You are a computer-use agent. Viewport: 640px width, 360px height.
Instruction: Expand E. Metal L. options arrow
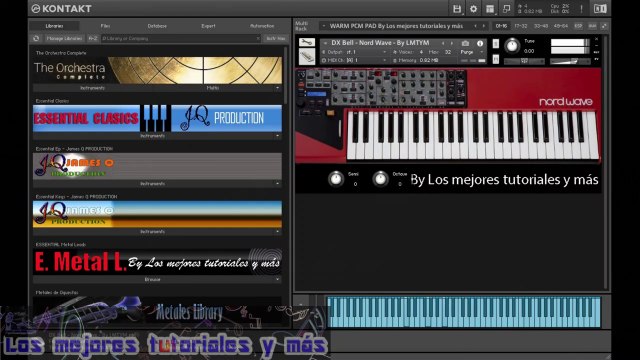[x=278, y=280]
